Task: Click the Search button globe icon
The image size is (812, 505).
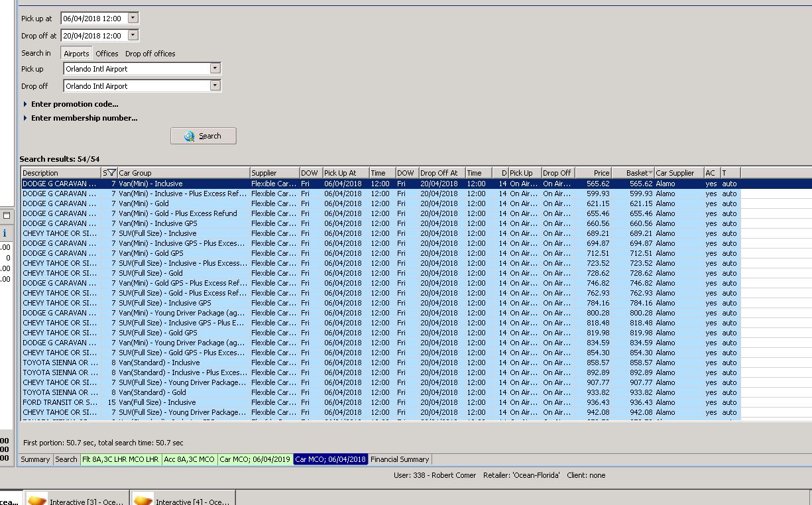Action: click(x=190, y=136)
